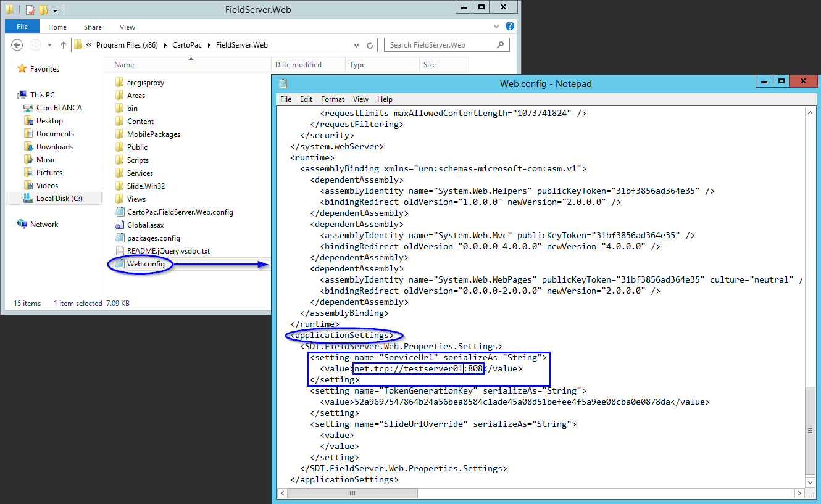This screenshot has width=821, height=504.
Task: Open the File tab in Explorer ribbon
Action: 22,27
